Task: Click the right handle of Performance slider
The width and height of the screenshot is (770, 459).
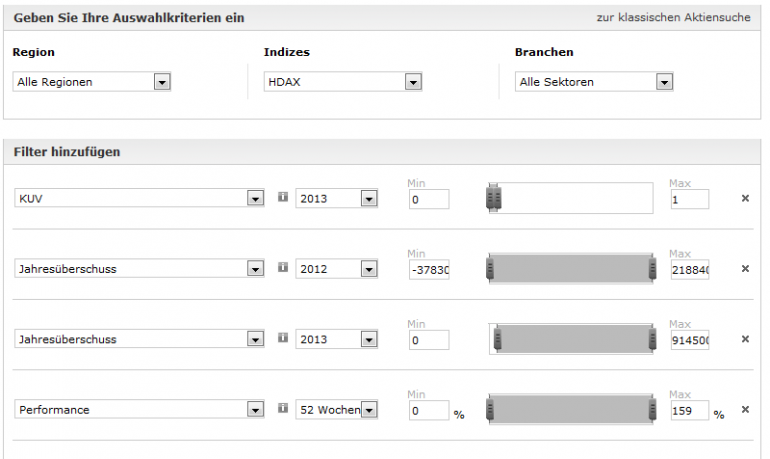Action: click(x=651, y=410)
